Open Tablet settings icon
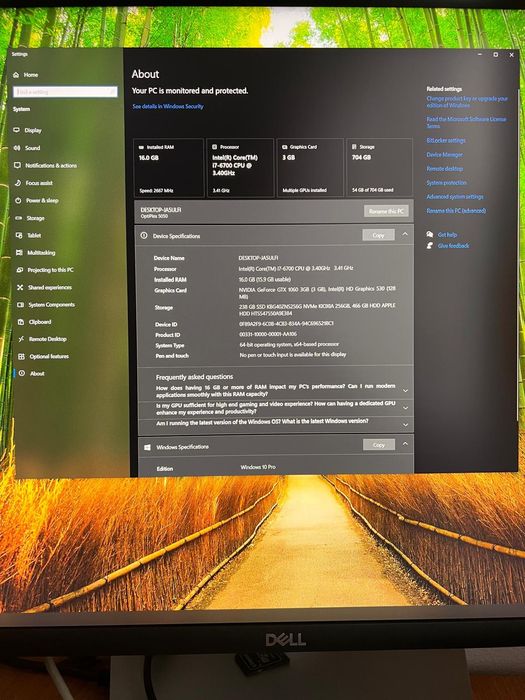Image resolution: width=525 pixels, height=700 pixels. point(19,235)
